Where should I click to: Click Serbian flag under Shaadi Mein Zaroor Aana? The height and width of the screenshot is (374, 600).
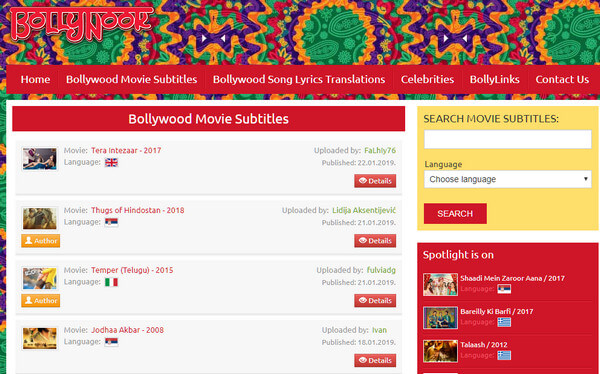tap(504, 289)
